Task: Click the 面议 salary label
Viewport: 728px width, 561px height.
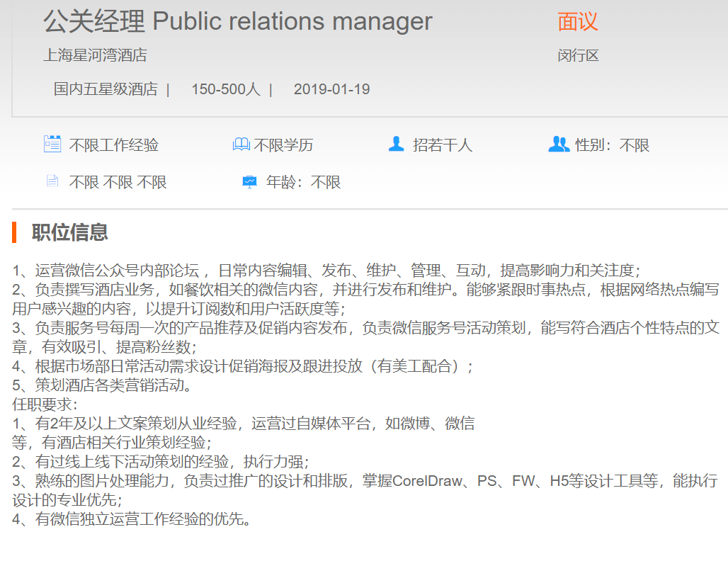Action: [x=577, y=22]
